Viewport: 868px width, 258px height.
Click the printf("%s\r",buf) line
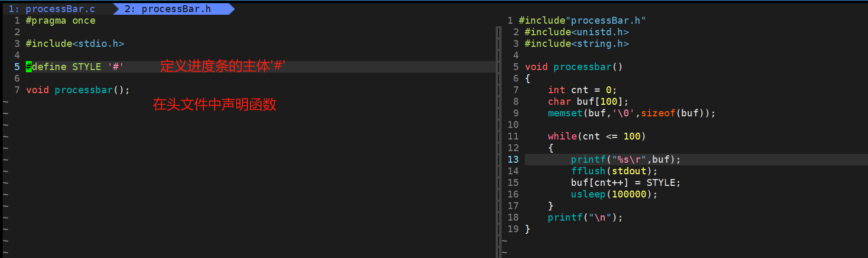(626, 160)
